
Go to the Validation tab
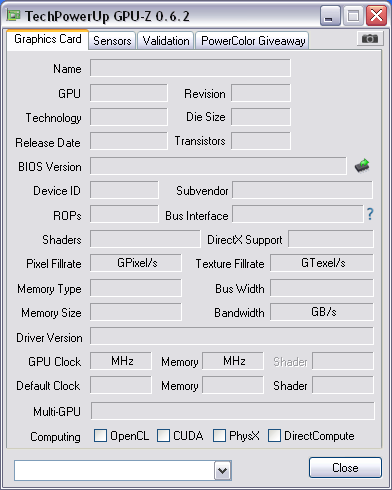click(166, 41)
